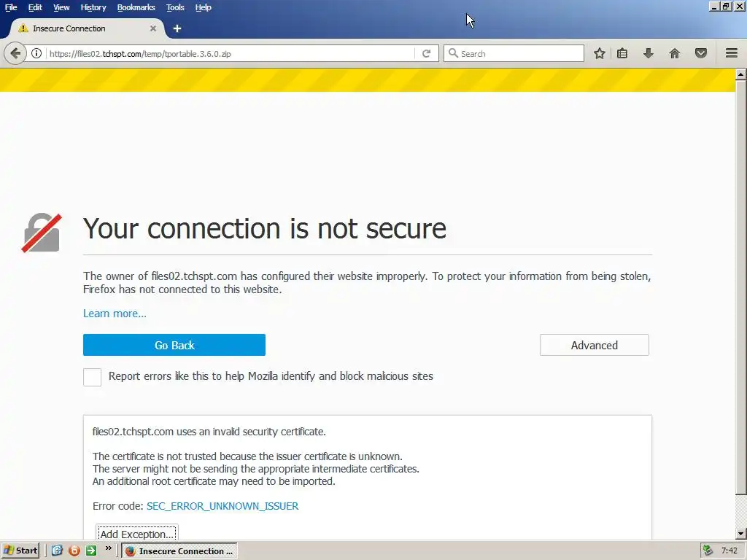
Task: Open the Help menu
Action: coord(204,7)
